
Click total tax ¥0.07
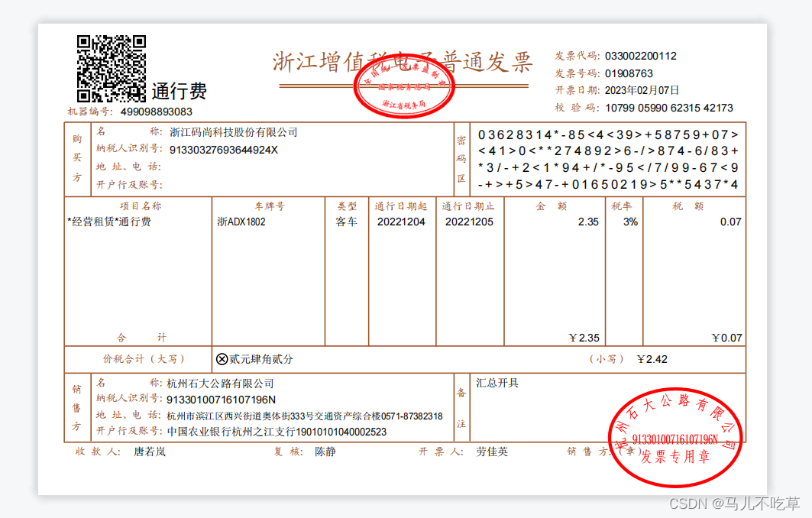tap(727, 338)
